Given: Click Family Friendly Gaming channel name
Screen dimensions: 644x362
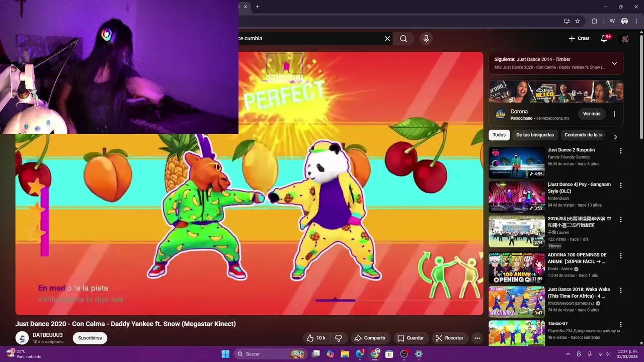Looking at the screenshot, I should coord(569,157).
